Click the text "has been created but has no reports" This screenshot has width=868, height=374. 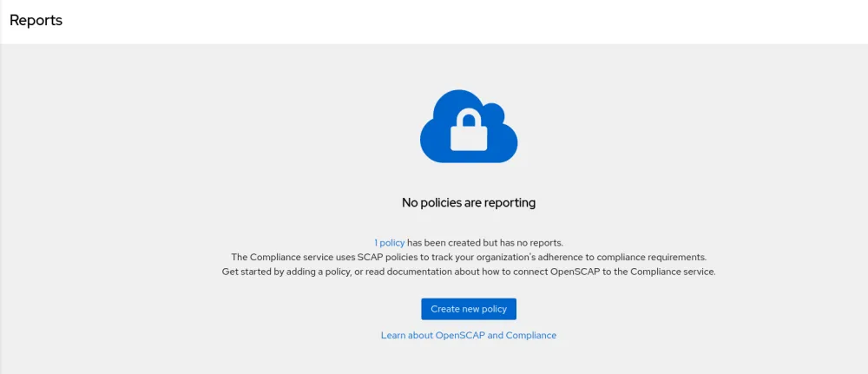click(x=485, y=243)
